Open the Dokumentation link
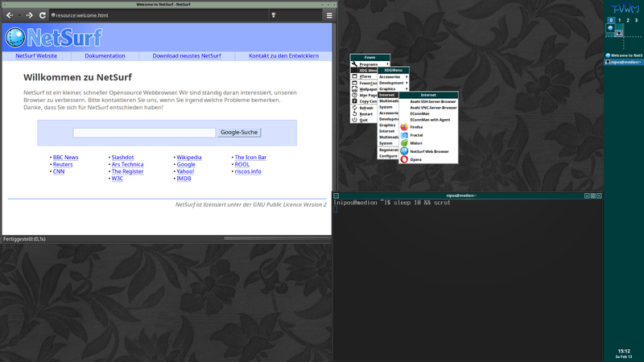The image size is (644, 362). pyautogui.click(x=105, y=56)
